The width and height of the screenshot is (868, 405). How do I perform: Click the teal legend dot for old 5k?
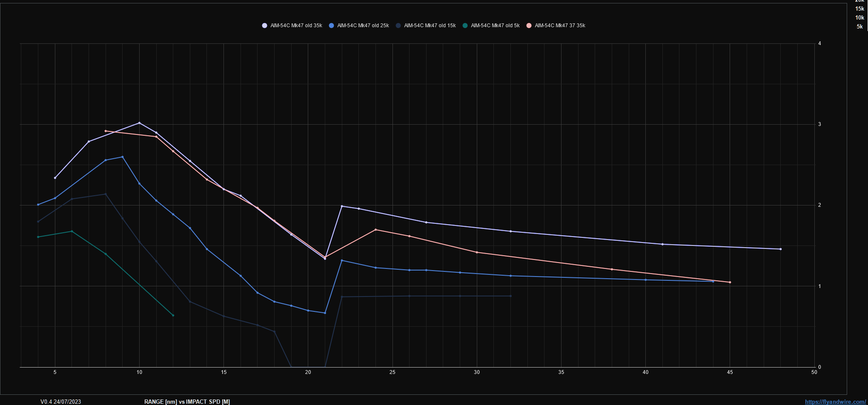click(x=465, y=26)
